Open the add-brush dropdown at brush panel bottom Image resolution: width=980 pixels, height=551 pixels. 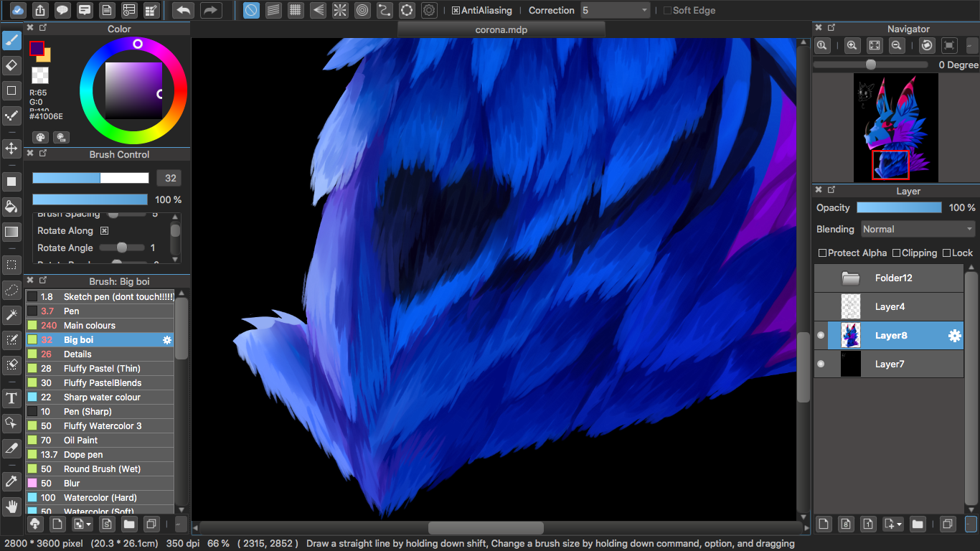click(82, 524)
